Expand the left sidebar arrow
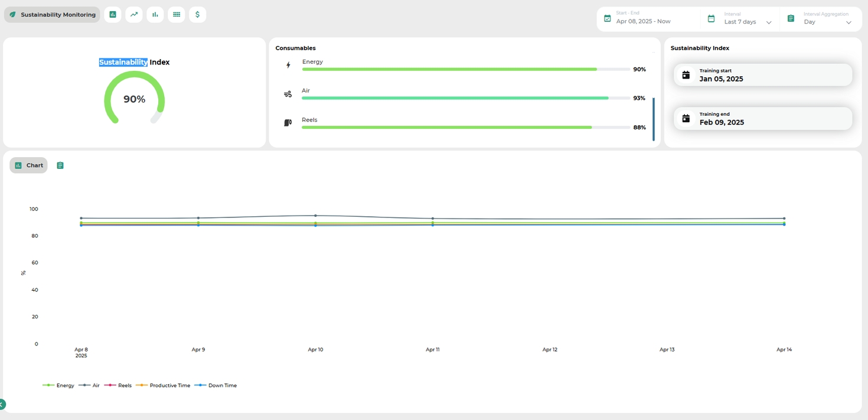The height and width of the screenshot is (420, 868). click(x=2, y=405)
